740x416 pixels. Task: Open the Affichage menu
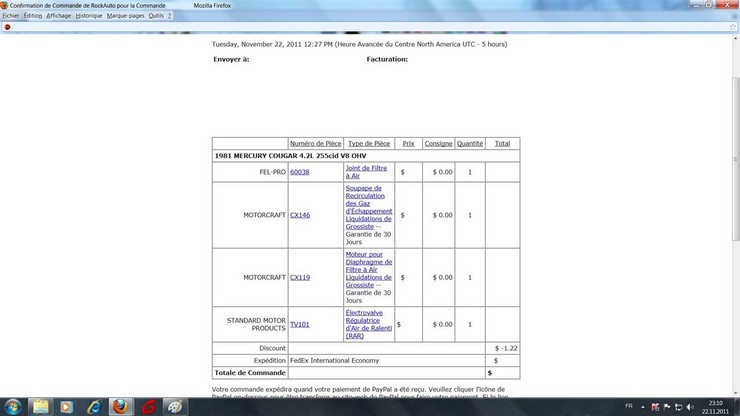[59, 16]
